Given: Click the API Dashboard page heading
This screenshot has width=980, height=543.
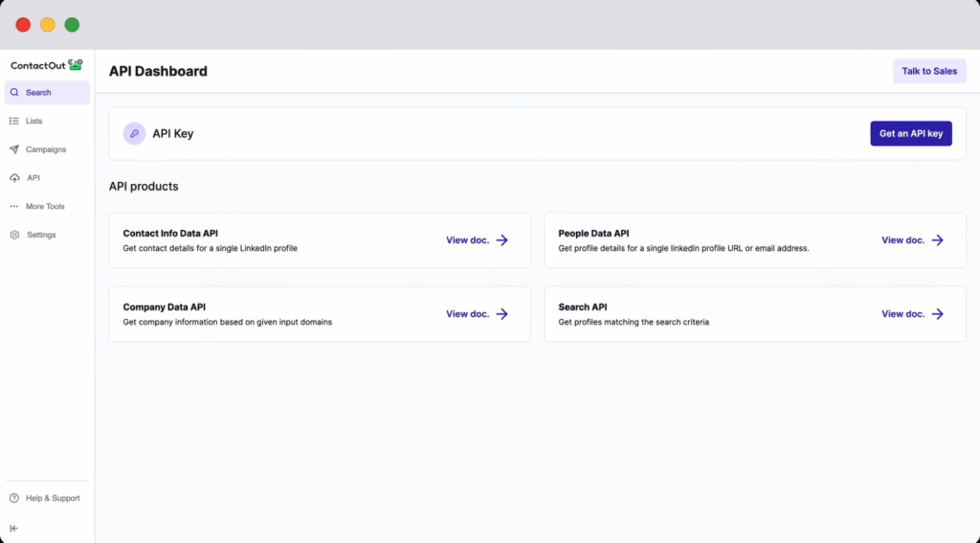Looking at the screenshot, I should click(x=158, y=71).
